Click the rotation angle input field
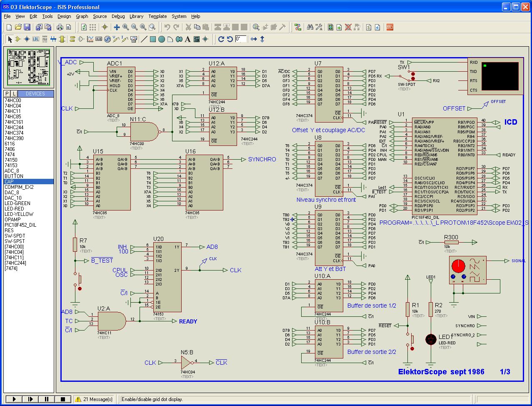532x406 pixels. (241, 39)
